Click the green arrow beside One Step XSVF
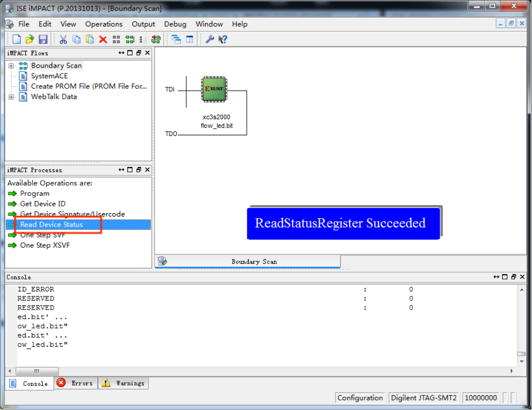532x410 pixels. click(x=12, y=245)
